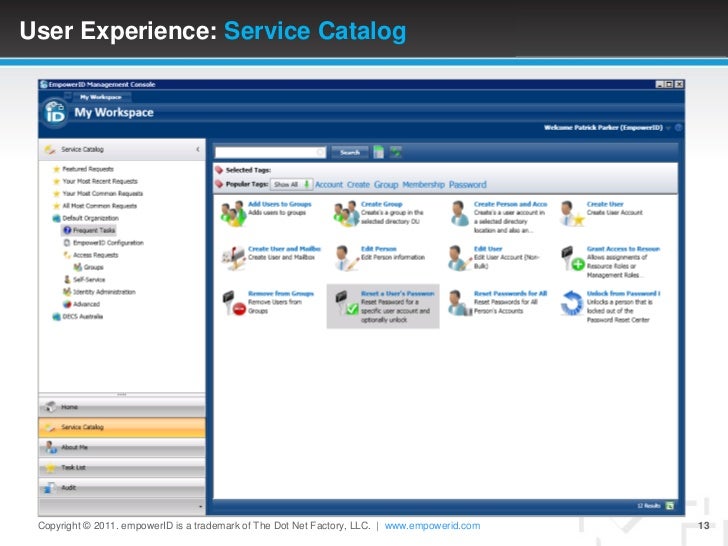The width and height of the screenshot is (728, 546).
Task: Select the Advanced tree item
Action: click(86, 304)
